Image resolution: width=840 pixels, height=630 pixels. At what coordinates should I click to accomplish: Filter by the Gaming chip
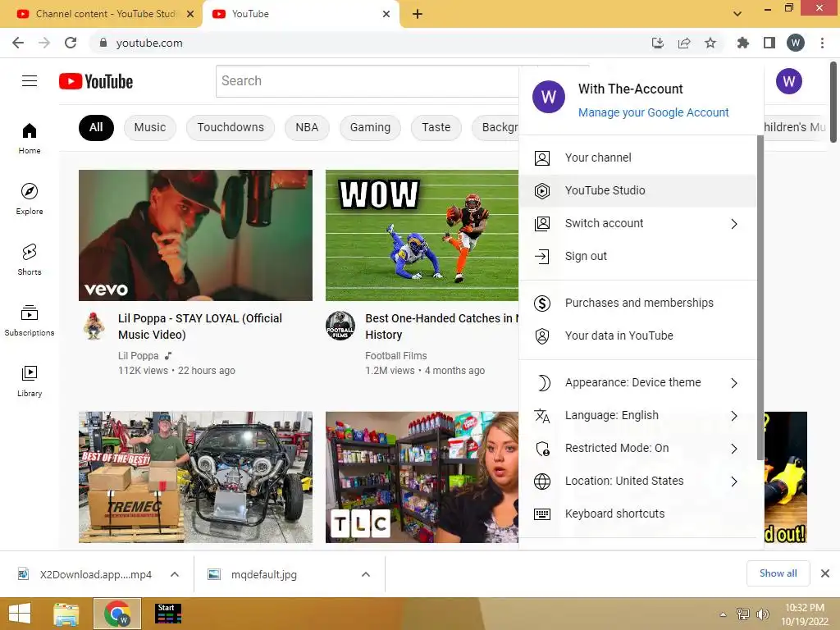tap(370, 127)
